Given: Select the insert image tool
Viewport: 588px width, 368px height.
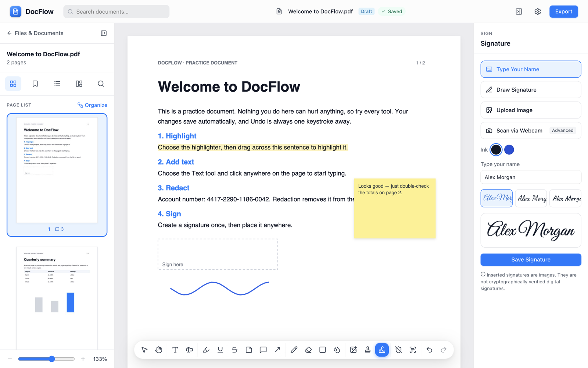Looking at the screenshot, I should (x=354, y=350).
